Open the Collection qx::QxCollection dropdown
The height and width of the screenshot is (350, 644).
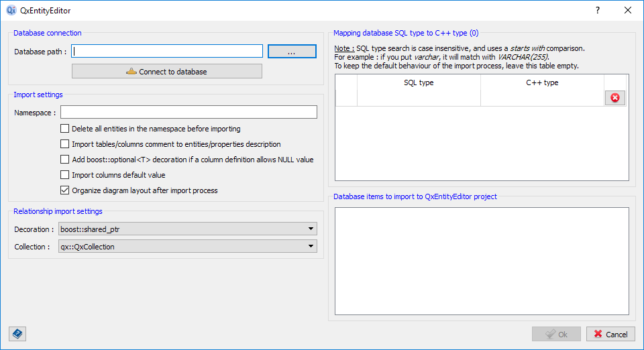pos(188,247)
